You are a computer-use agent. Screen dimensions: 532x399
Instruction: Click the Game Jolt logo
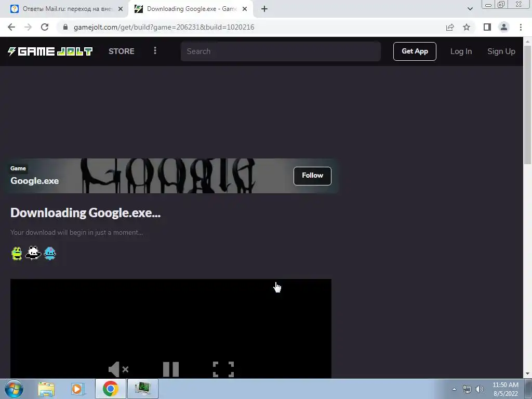tap(50, 51)
